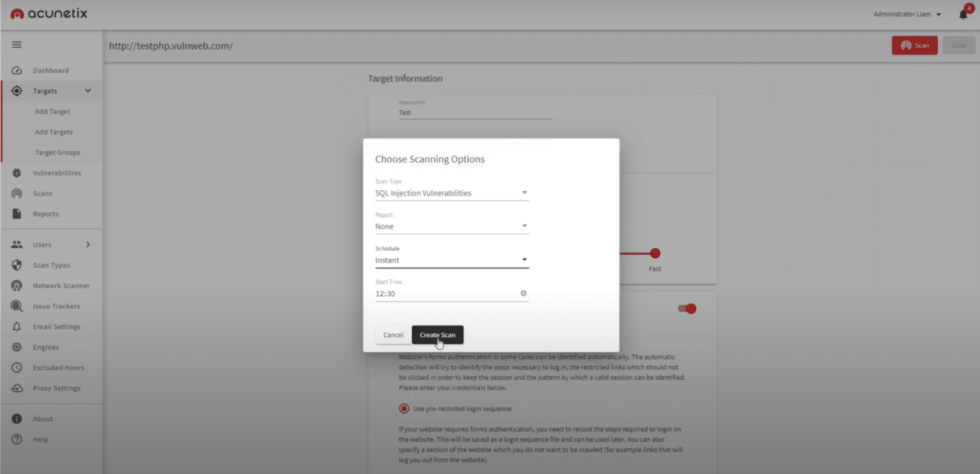Open the Proxy Settings page
The height and width of the screenshot is (474, 980).
pos(57,388)
